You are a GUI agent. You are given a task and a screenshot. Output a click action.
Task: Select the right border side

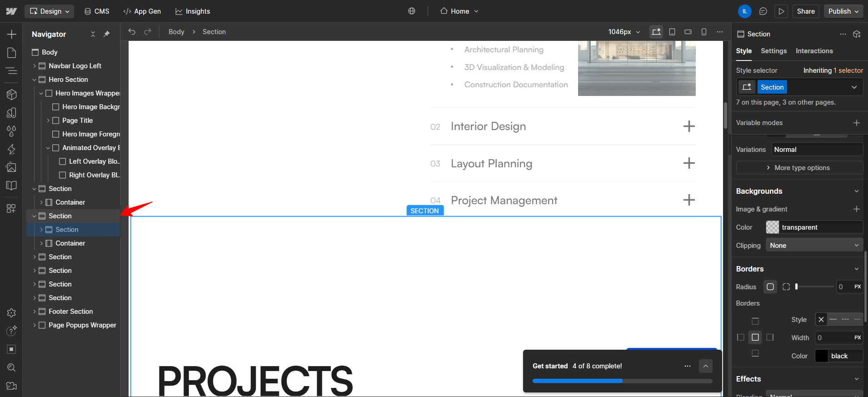pyautogui.click(x=770, y=337)
